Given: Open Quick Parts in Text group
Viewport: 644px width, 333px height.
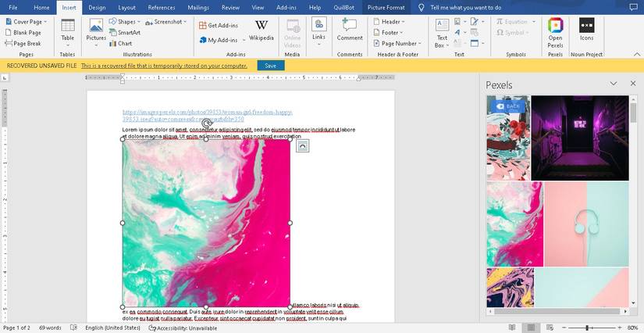Looking at the screenshot, I should (x=460, y=21).
